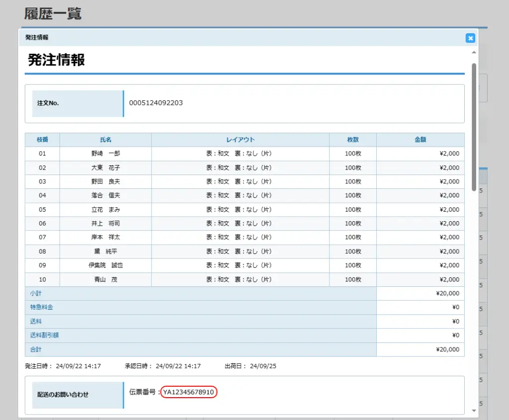The image size is (509, 420).
Task: Click the 合計 total amount ¥20,000
Action: pyautogui.click(x=447, y=349)
